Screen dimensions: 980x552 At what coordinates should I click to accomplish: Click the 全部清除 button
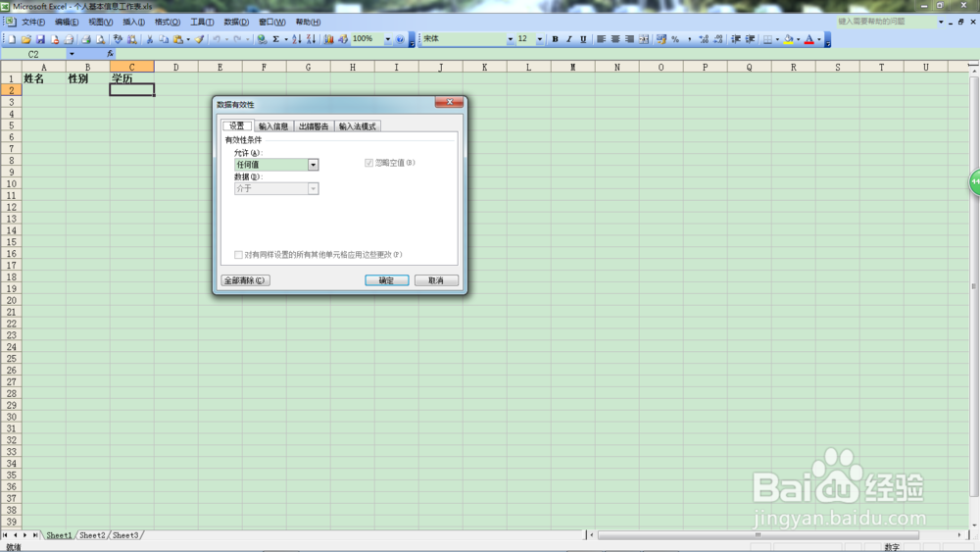(x=245, y=280)
